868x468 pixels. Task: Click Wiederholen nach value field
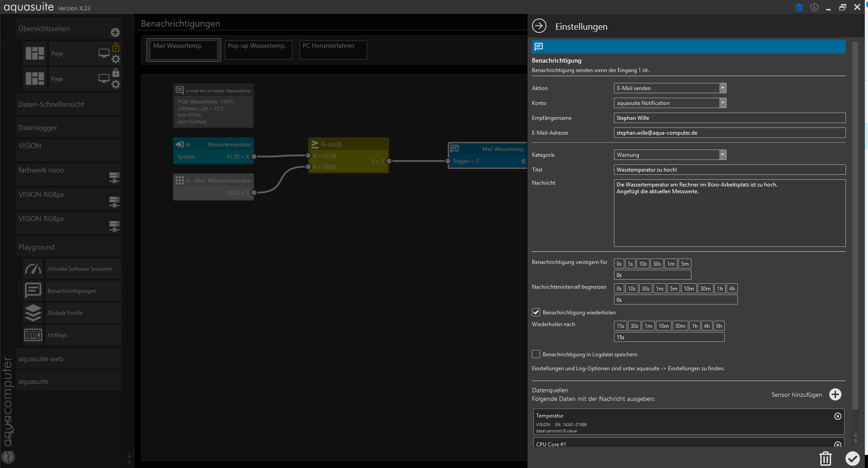tap(669, 337)
